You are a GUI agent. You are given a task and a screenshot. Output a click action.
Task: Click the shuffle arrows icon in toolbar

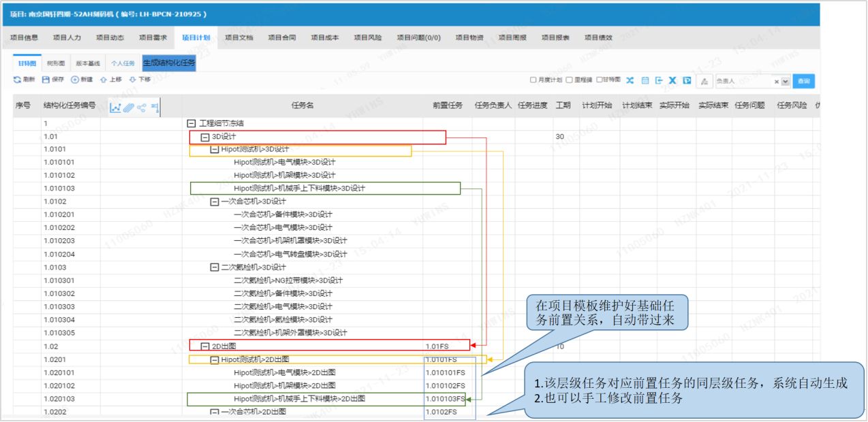pyautogui.click(x=630, y=80)
